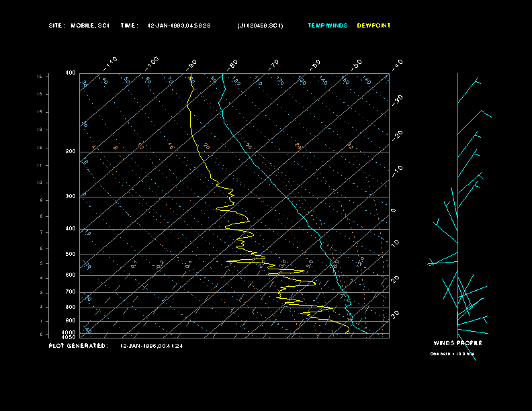The image size is (532, 411).
Task: Click the "400" pressure level label
Action: (71, 228)
